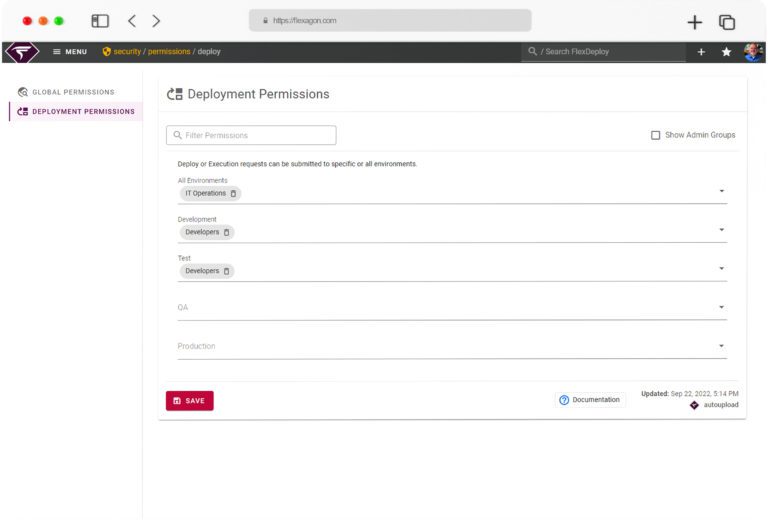Delete Developers chip under Test
The image size is (768, 522).
226,271
